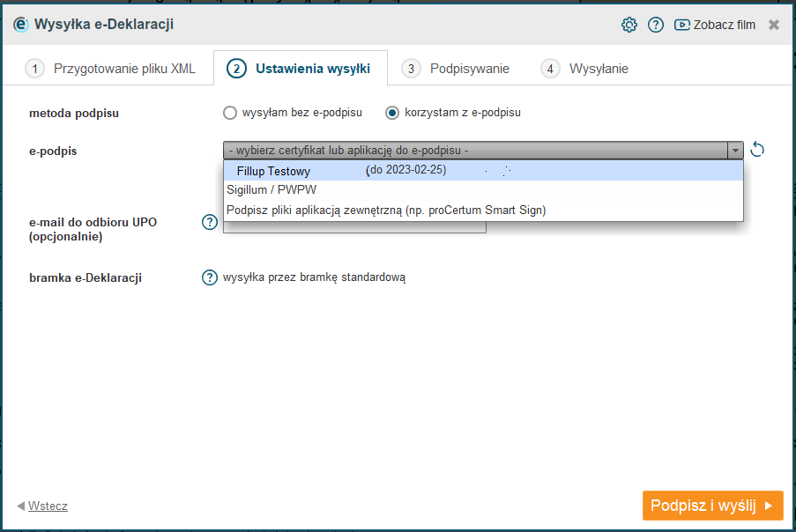Click the Zobacz film video icon
796x532 pixels.
point(681,25)
